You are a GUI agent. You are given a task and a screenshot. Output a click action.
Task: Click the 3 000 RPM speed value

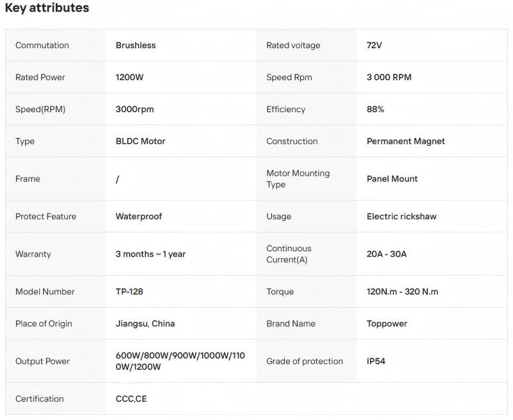click(389, 78)
